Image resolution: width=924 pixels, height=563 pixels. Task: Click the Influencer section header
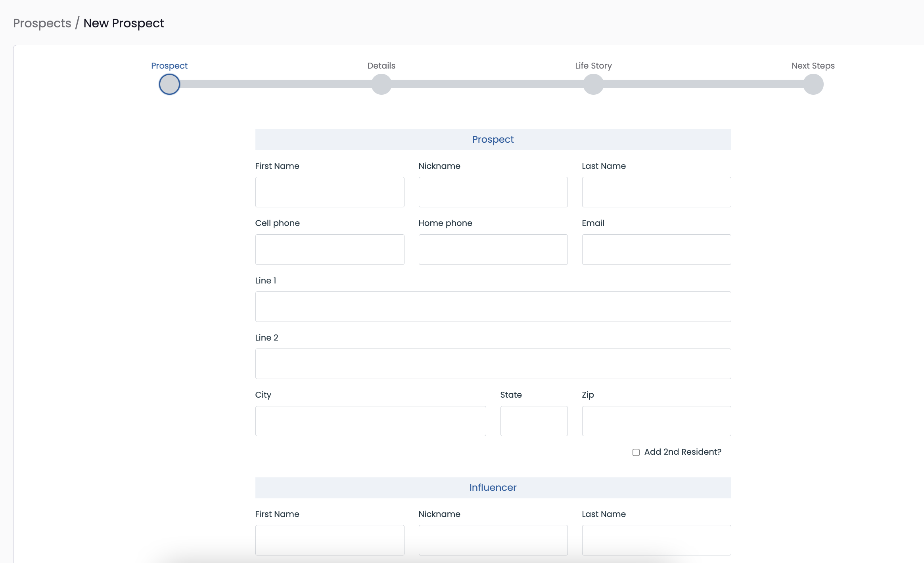click(493, 488)
